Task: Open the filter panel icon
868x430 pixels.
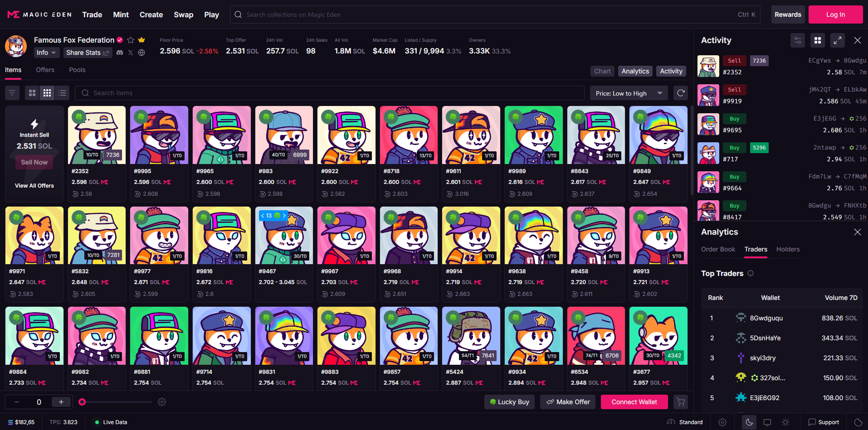Action: point(12,93)
